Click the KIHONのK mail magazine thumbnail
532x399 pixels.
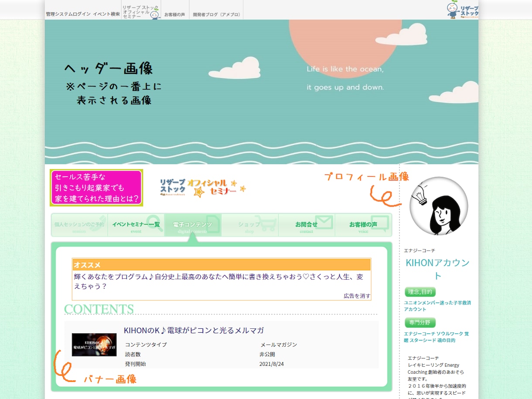click(94, 345)
